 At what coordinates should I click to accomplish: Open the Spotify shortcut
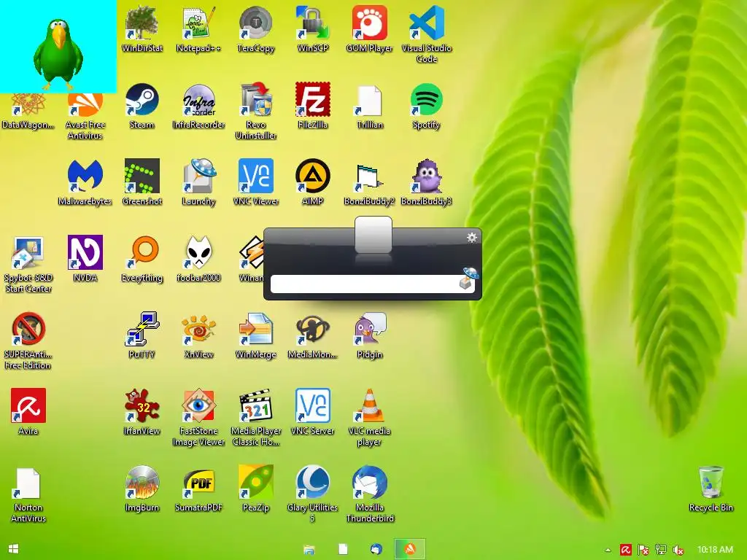426,106
